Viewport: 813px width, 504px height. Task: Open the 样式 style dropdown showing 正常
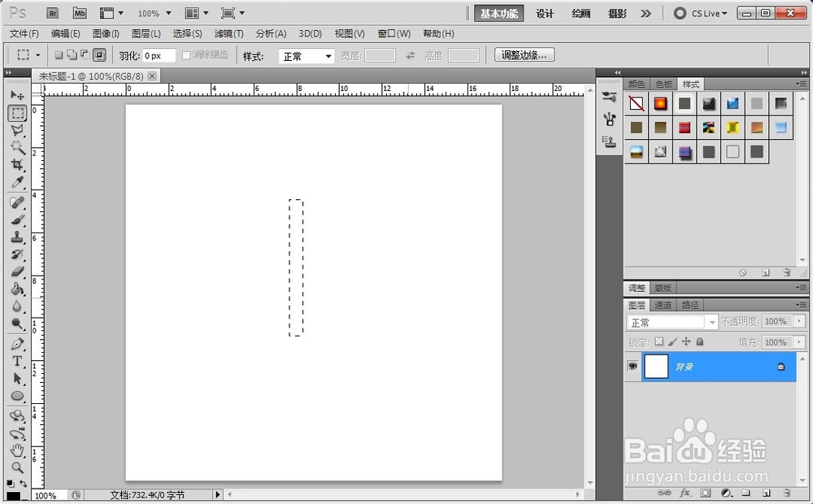coord(307,56)
